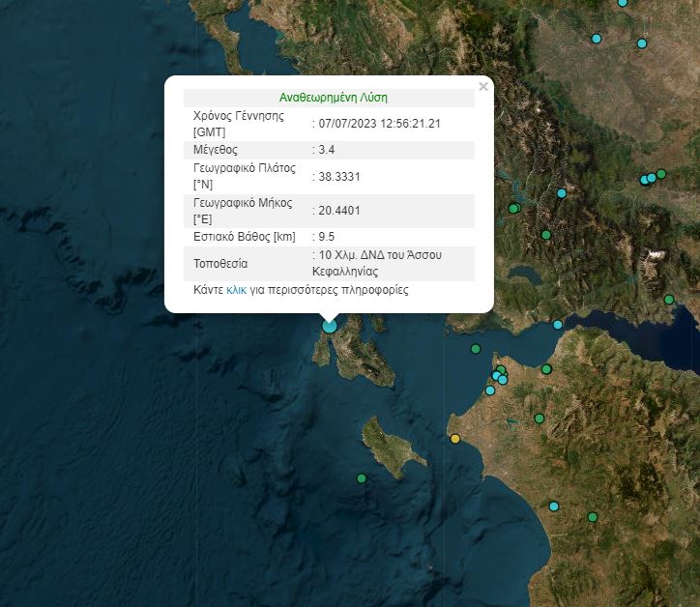
Task: Click the focal depth value 9.5
Action: (x=327, y=237)
